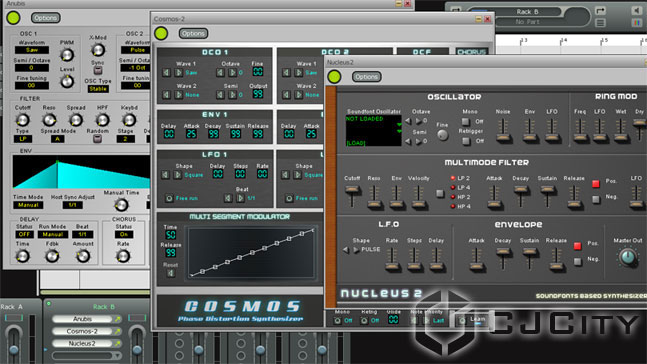Screen dimensions: 647x364
Task: Open the Time Mode Manual selector in Anubis
Action: [28, 205]
